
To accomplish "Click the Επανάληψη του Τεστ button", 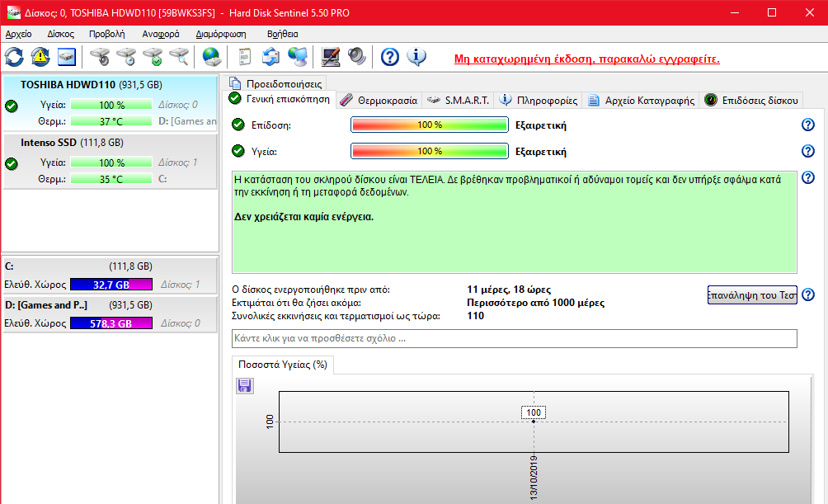I will (x=752, y=294).
